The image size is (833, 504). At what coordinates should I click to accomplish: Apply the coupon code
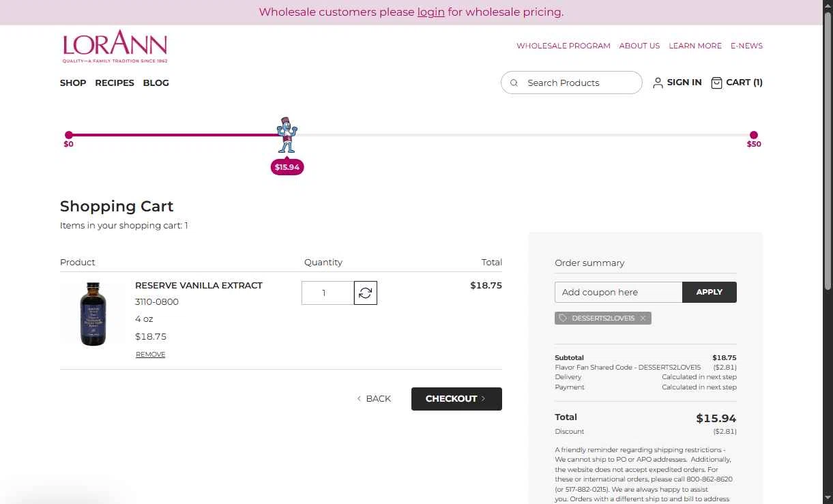[x=710, y=292]
